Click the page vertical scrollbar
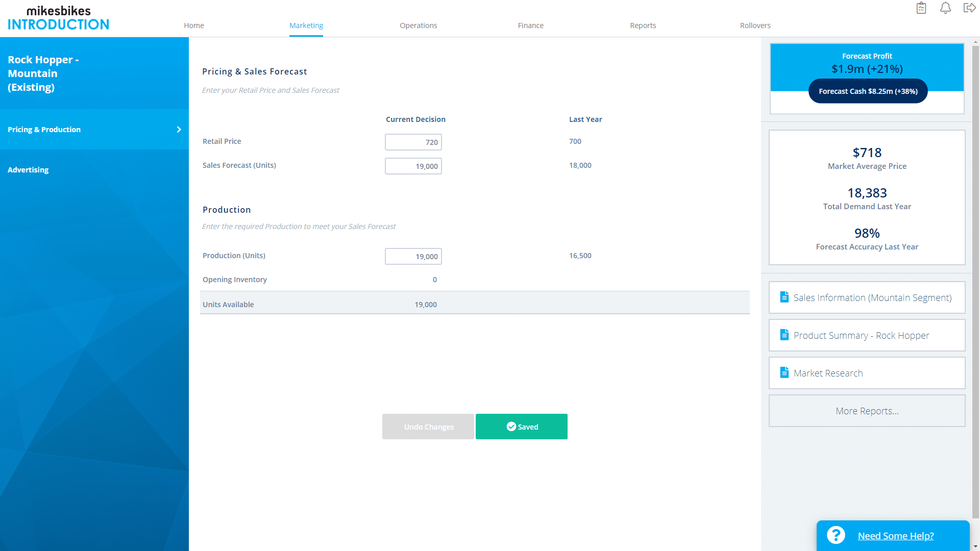This screenshot has width=980, height=551. (x=975, y=281)
